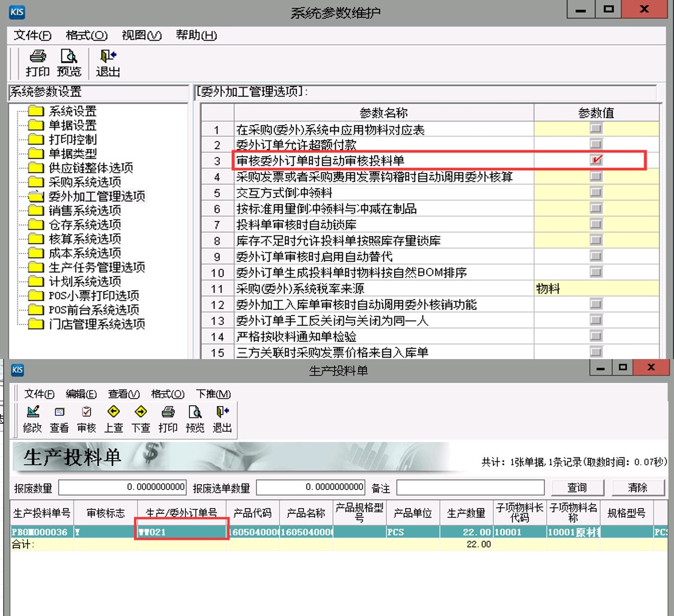Viewport: 674px width, 616px height.
Task: Select row PBOM000036 in the table
Action: click(x=339, y=532)
